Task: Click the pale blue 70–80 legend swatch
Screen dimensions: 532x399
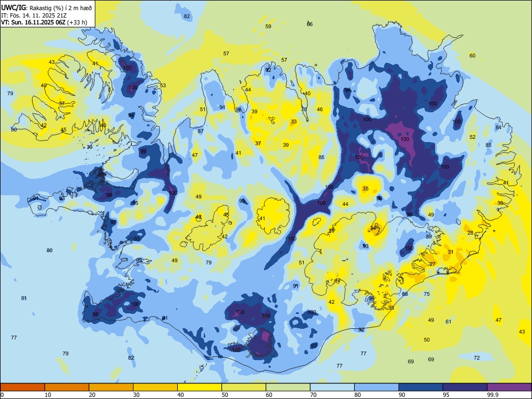Action: pos(332,387)
